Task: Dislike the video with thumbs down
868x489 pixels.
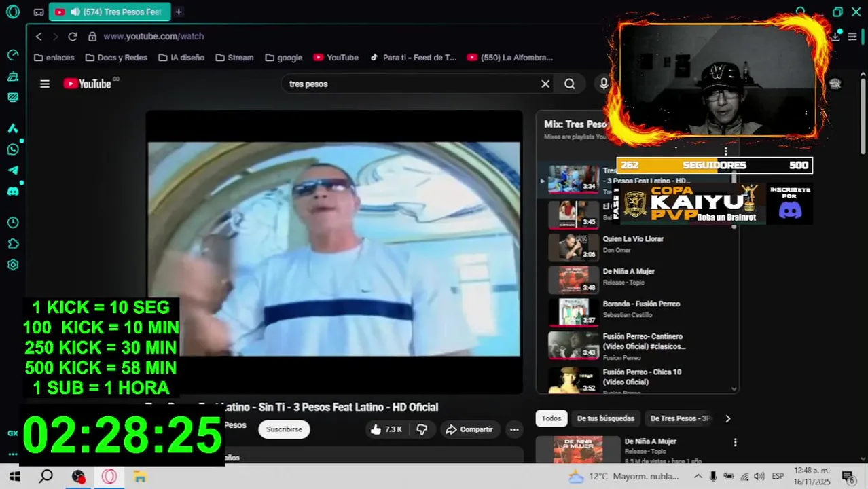Action: (x=422, y=429)
